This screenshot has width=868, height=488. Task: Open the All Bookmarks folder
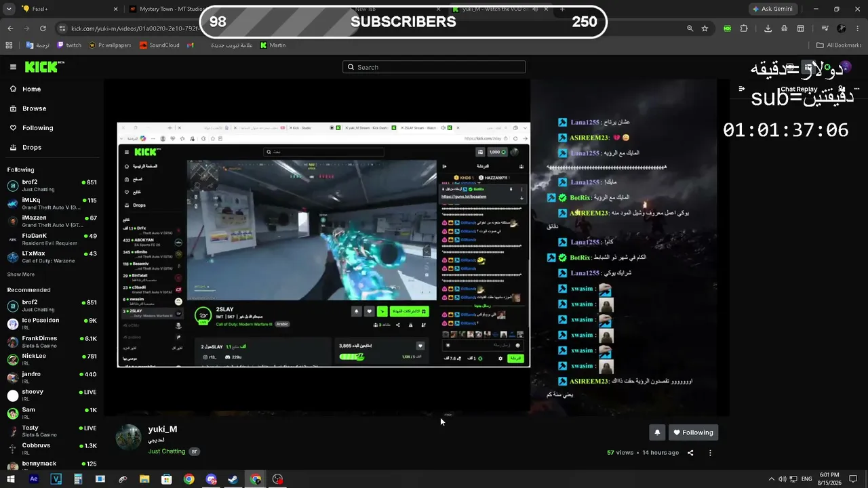coord(839,45)
